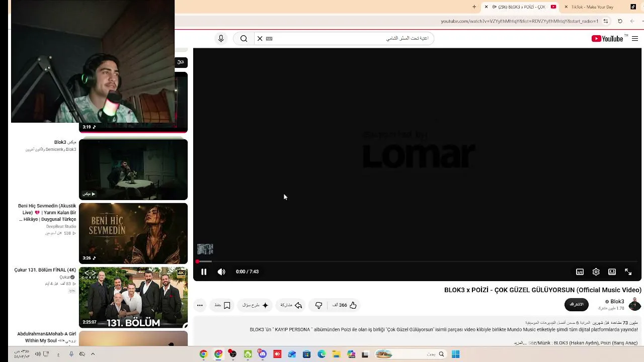This screenshot has width=644, height=362.
Task: Click the youtube.com address bar URL
Action: click(520, 21)
